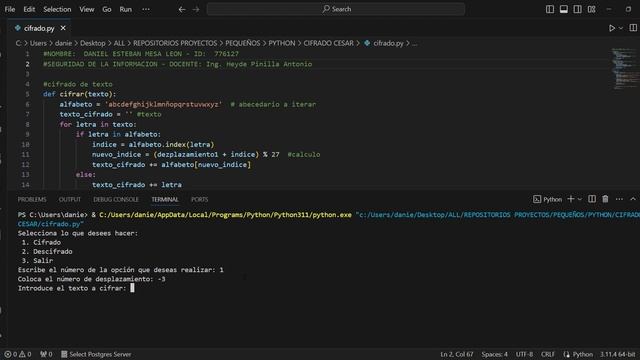The height and width of the screenshot is (360, 640).
Task: Select the Python terminal profile label
Action: pos(548,199)
